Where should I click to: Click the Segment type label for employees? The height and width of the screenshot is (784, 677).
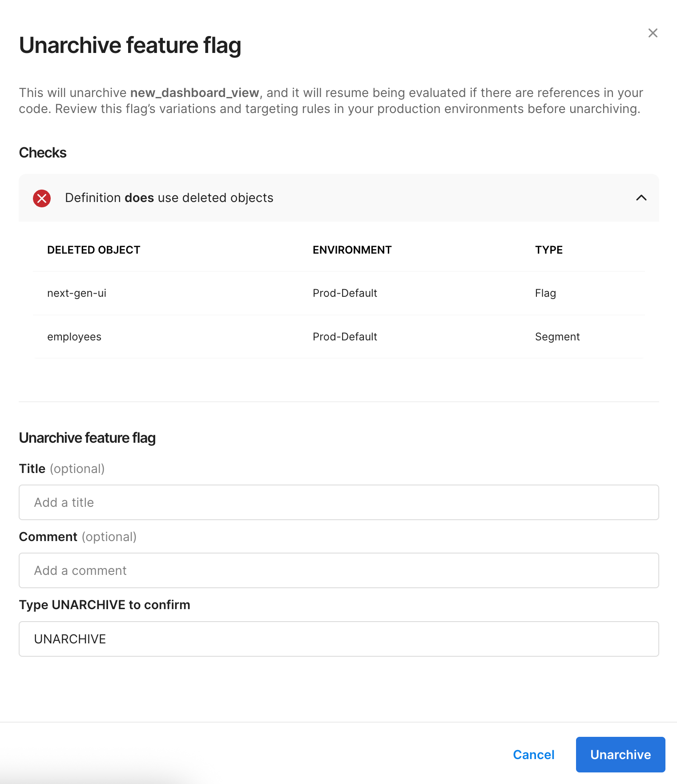pos(557,337)
